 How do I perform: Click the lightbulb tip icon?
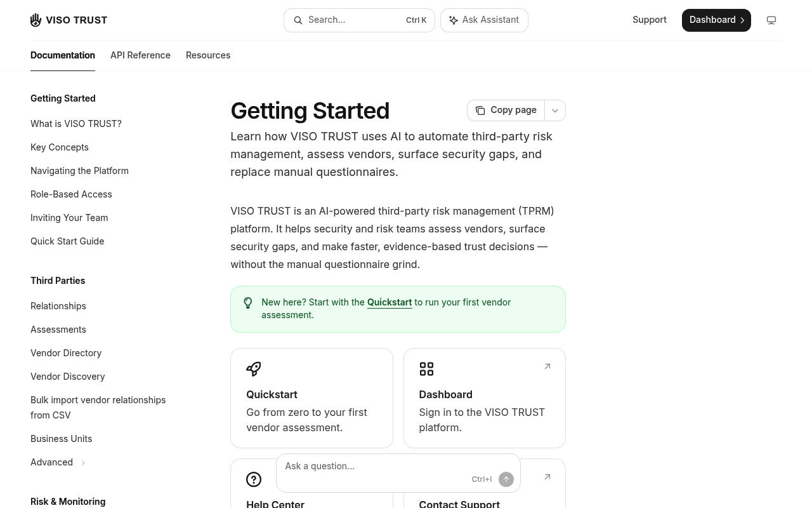tap(248, 303)
